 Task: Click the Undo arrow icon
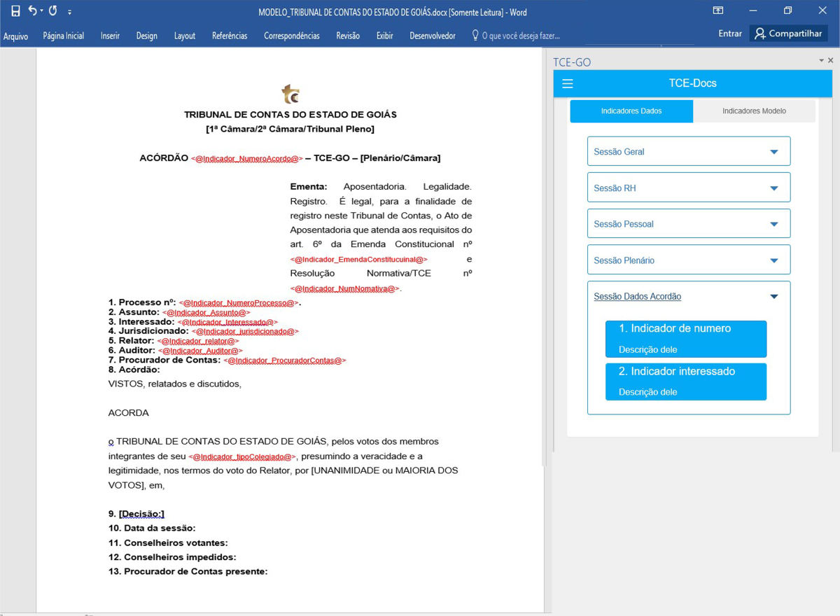pyautogui.click(x=32, y=11)
